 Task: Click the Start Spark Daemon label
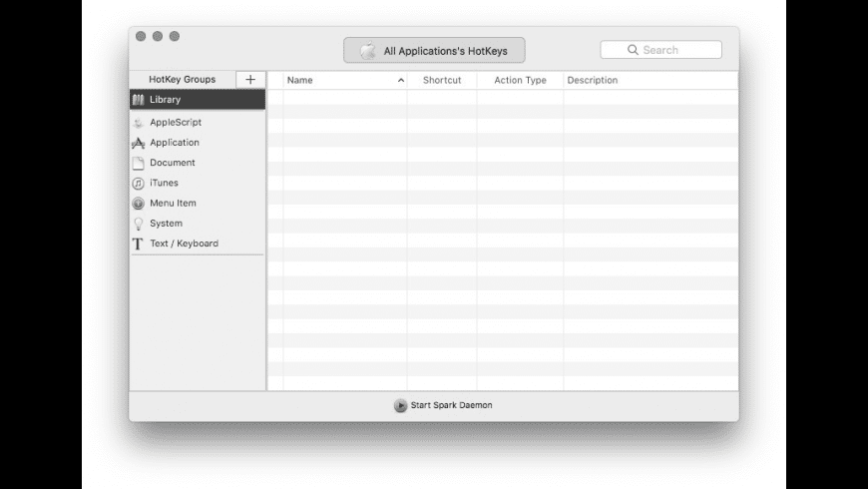tap(451, 405)
